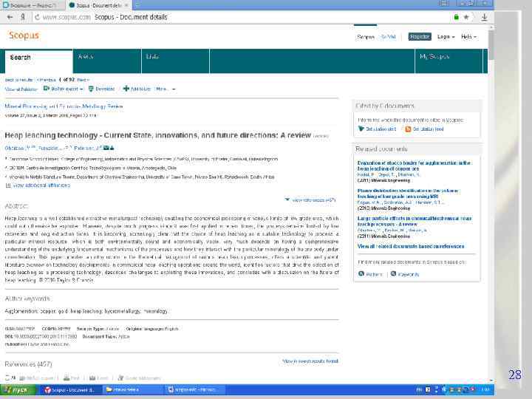
Task: Click the green padlock security icon
Action: coord(457,17)
